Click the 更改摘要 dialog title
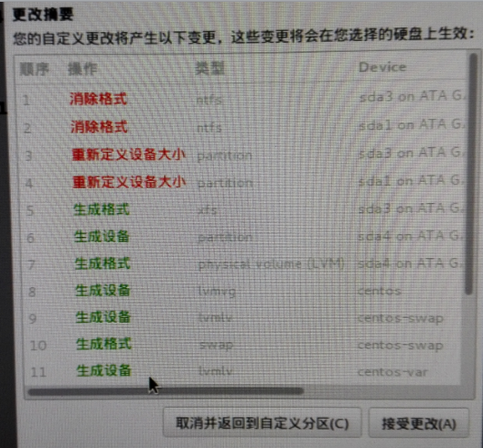Image resolution: width=483 pixels, height=448 pixels. pos(43,14)
